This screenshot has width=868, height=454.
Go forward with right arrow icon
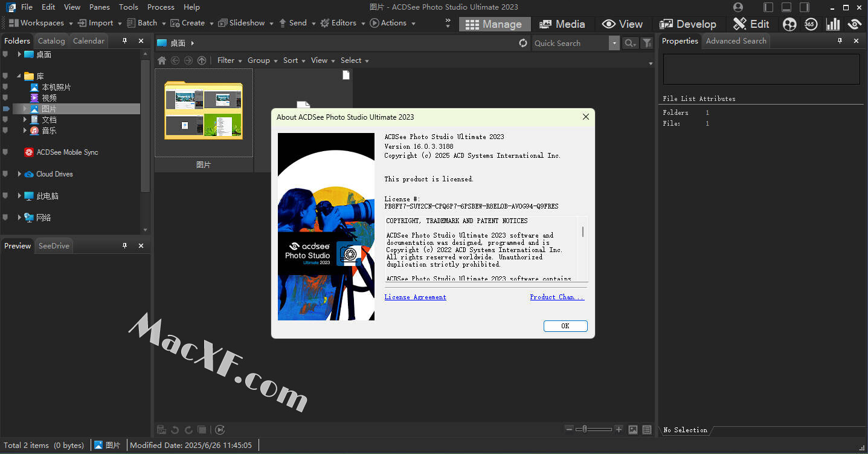coord(188,60)
